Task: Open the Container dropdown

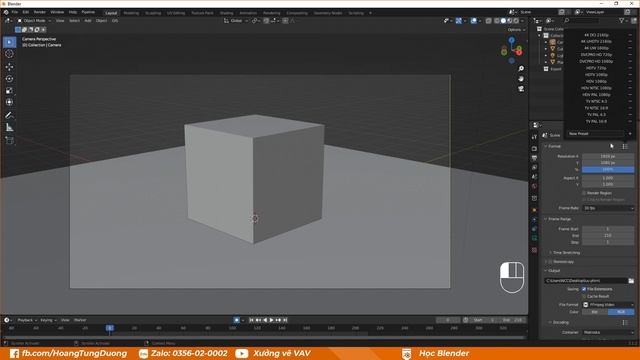Action: coord(608,332)
